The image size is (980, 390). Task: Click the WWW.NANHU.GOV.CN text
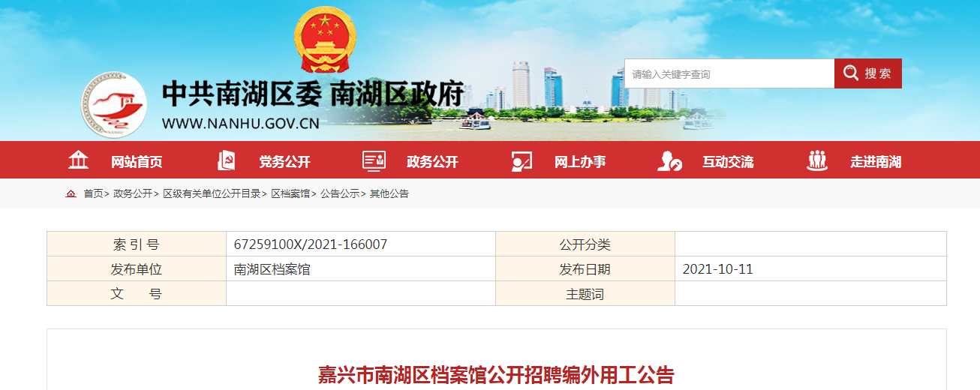(x=241, y=124)
